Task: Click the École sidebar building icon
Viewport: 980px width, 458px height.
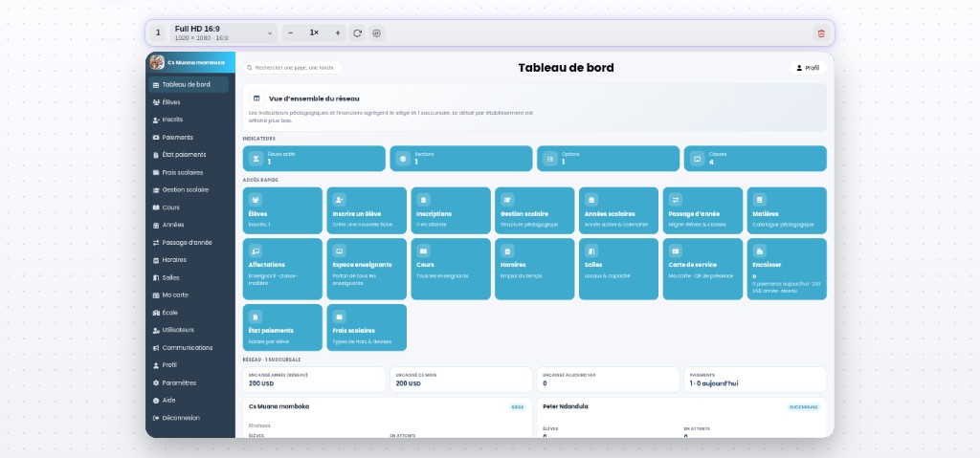Action: click(x=156, y=313)
